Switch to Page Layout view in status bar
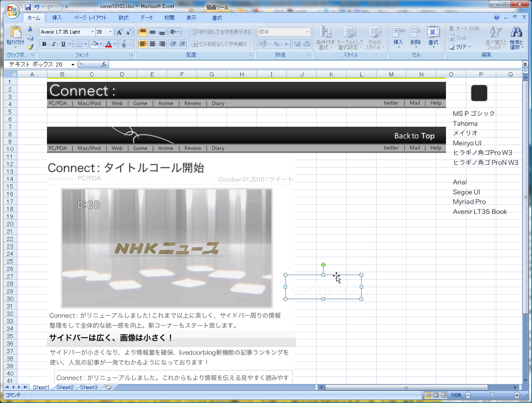The image size is (532, 403). click(x=436, y=395)
